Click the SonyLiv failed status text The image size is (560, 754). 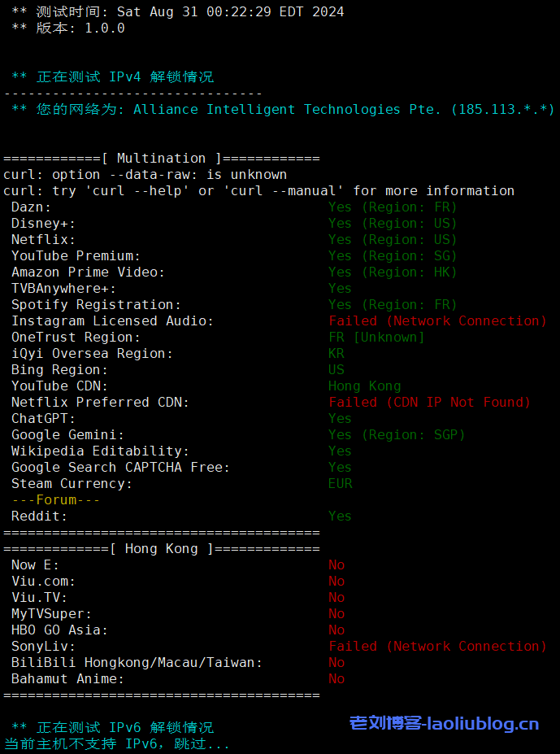point(437,646)
